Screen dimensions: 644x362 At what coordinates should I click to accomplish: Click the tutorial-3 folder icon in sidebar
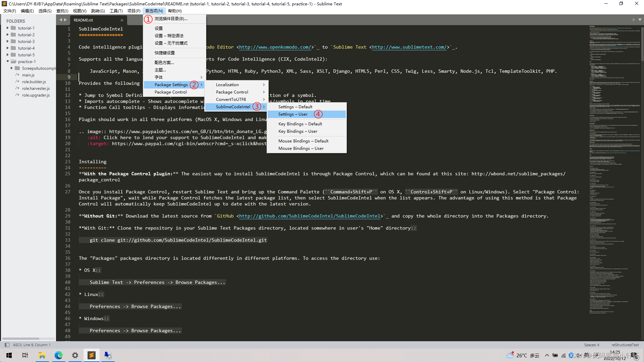[x=14, y=41]
